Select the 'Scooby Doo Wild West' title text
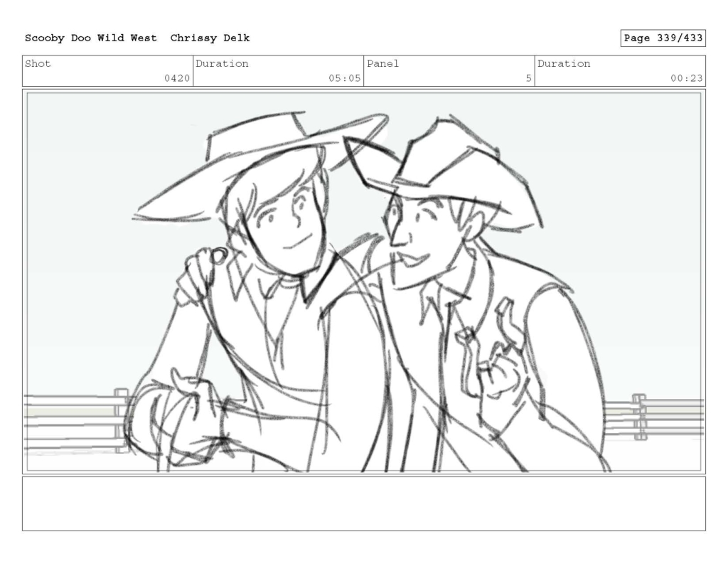 pos(90,38)
